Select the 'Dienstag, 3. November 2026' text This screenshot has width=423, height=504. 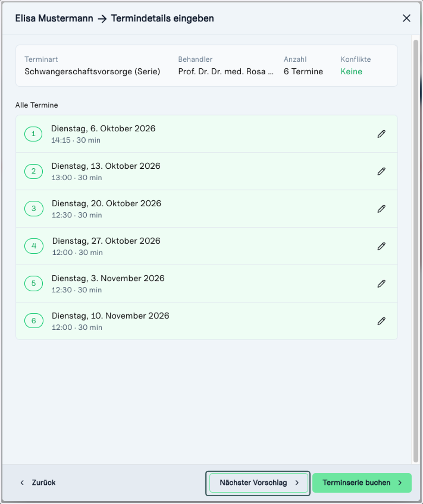coord(108,278)
